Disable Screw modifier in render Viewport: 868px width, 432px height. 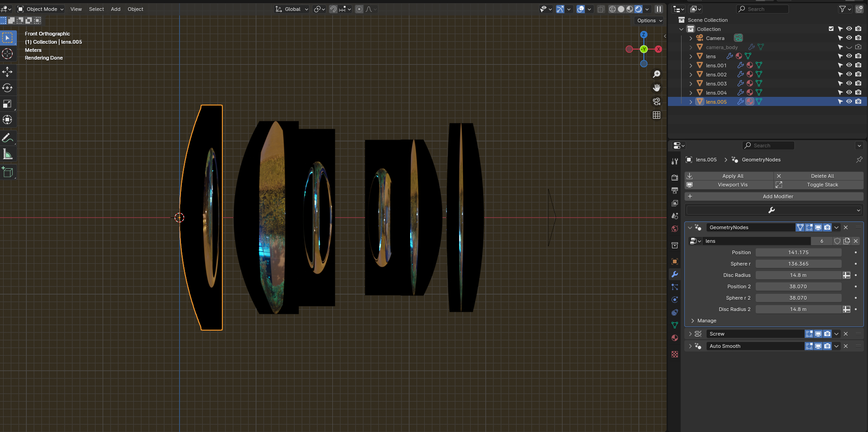click(x=828, y=334)
